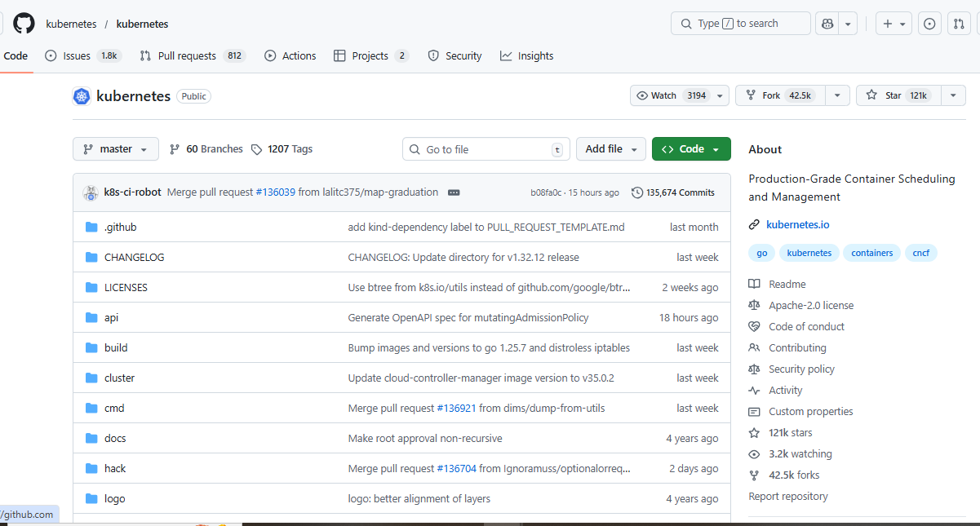Open the k8s-ci-robot author name
The width and height of the screenshot is (980, 526).
[x=133, y=192]
